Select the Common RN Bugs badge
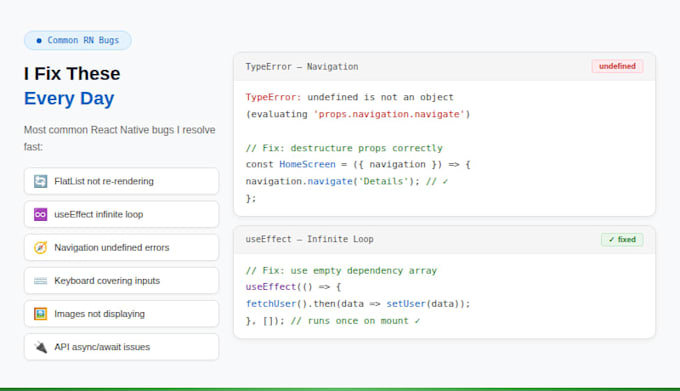This screenshot has width=680, height=391. 78,40
